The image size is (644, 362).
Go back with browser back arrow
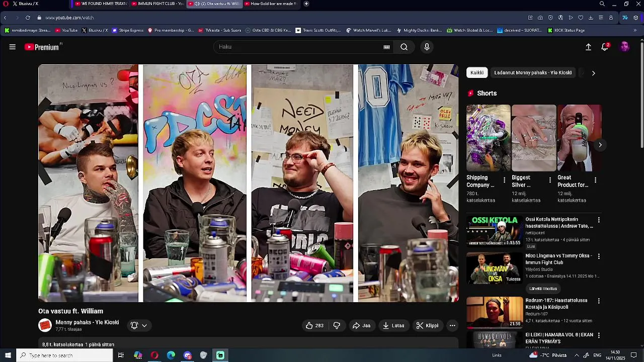click(x=5, y=18)
